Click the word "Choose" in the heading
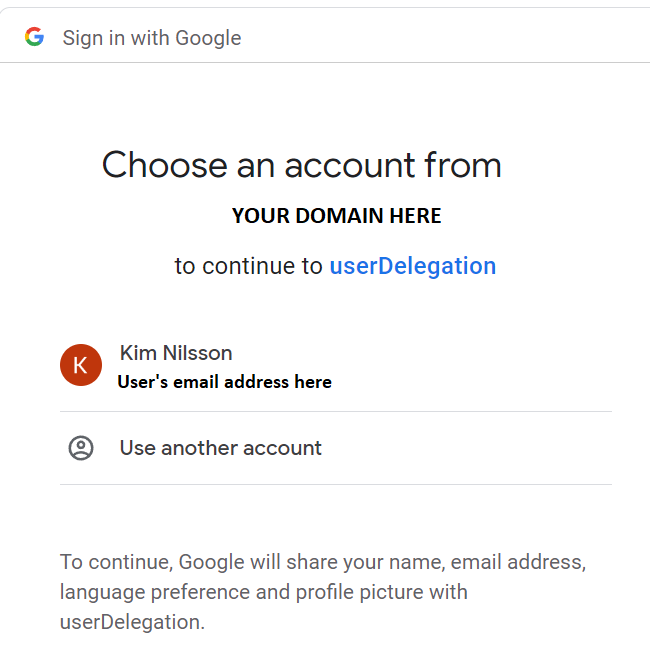Screen dimensions: 650x668 pyautogui.click(x=165, y=165)
